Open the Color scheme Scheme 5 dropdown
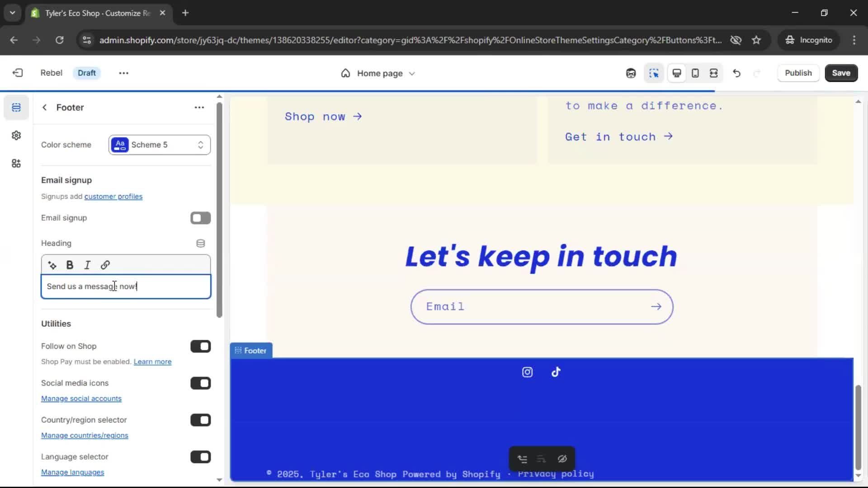Viewport: 868px width, 488px height. [x=159, y=145]
